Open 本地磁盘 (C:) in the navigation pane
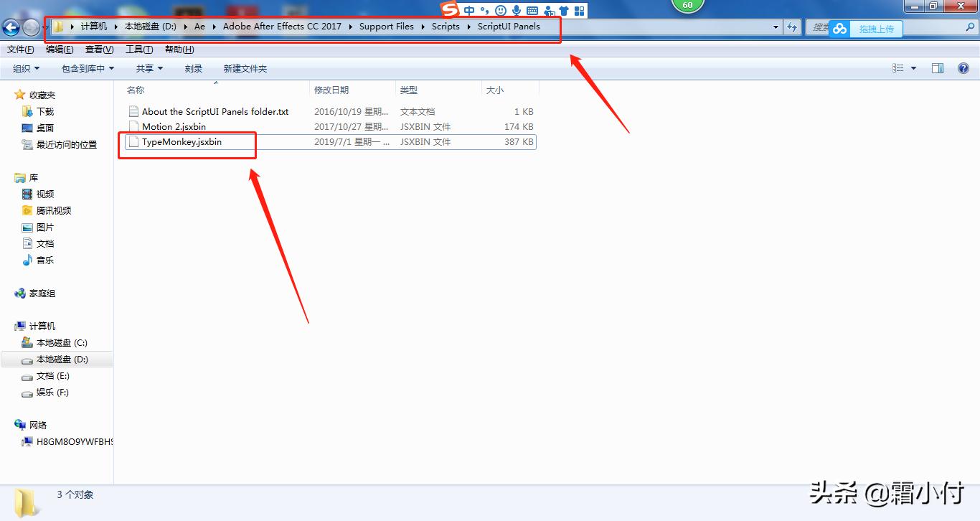The width and height of the screenshot is (980, 521). 62,343
